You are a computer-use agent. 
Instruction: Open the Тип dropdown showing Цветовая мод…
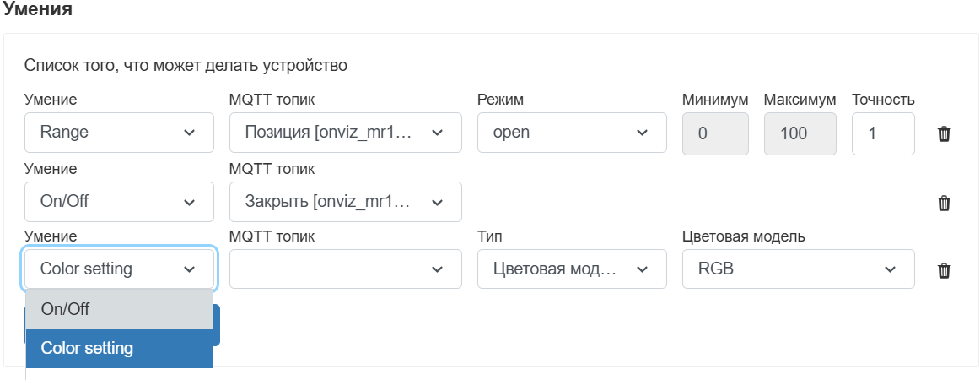point(571,269)
